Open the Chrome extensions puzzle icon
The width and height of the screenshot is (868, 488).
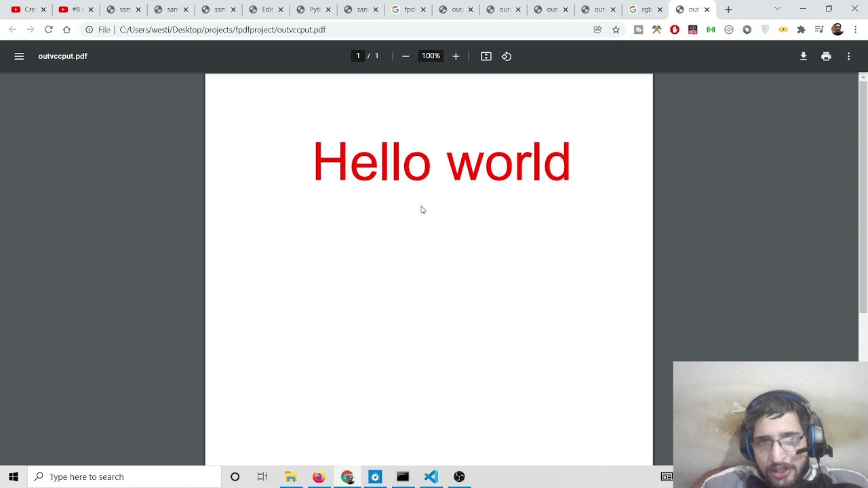click(x=801, y=30)
